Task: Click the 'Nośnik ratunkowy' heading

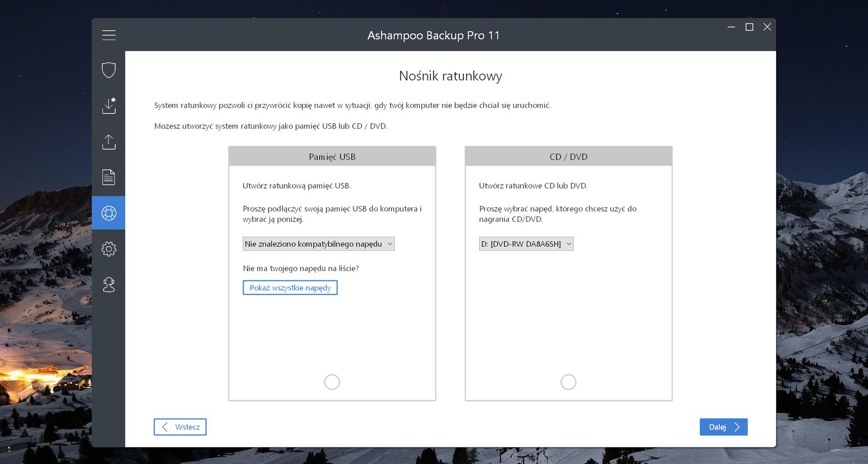Action: [x=451, y=76]
